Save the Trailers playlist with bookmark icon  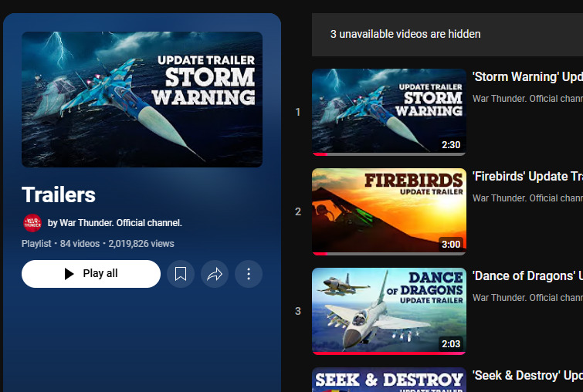pyautogui.click(x=181, y=274)
